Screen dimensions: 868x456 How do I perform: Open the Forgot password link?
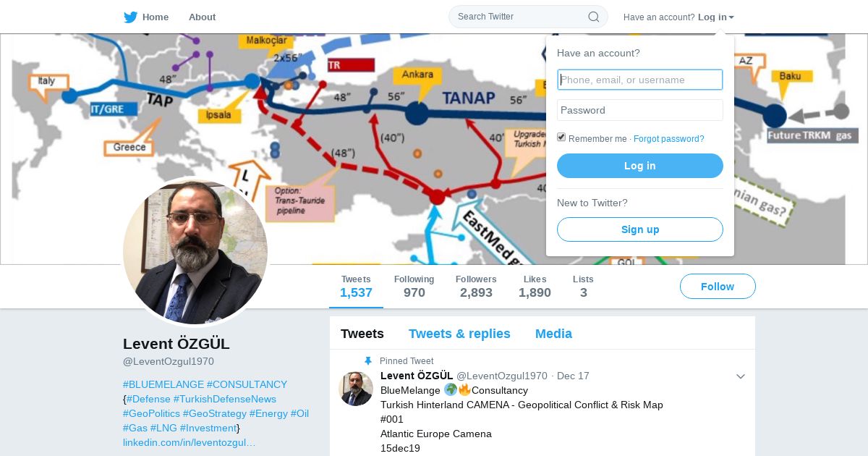click(669, 139)
